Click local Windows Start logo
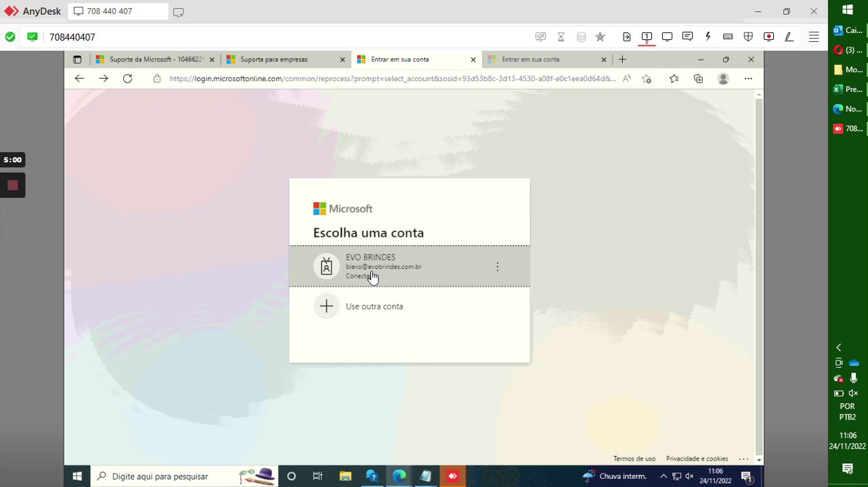 tap(848, 9)
